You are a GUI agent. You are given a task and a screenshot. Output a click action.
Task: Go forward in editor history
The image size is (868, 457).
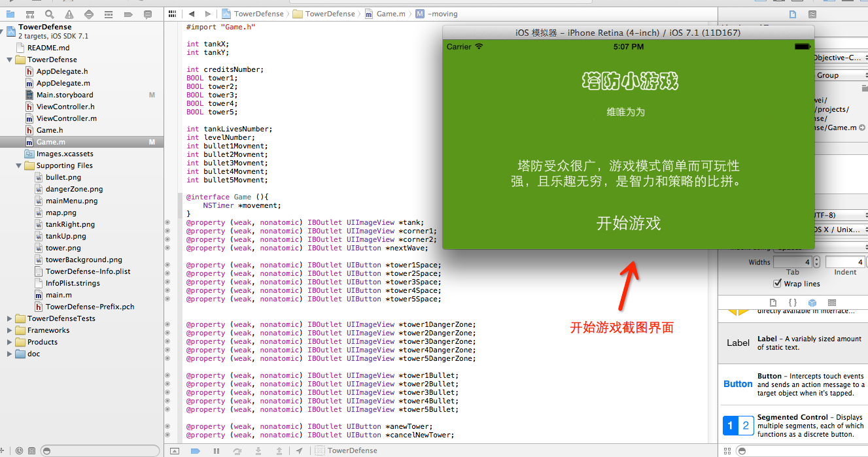pyautogui.click(x=208, y=14)
